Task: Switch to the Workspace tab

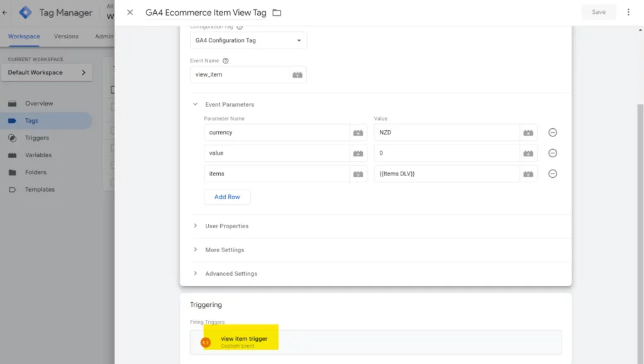Action: click(24, 36)
